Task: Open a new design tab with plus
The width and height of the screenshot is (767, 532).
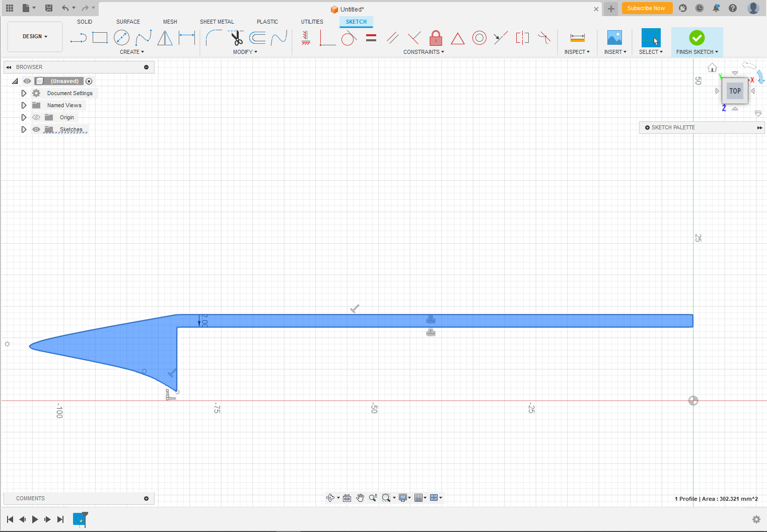Action: point(611,9)
